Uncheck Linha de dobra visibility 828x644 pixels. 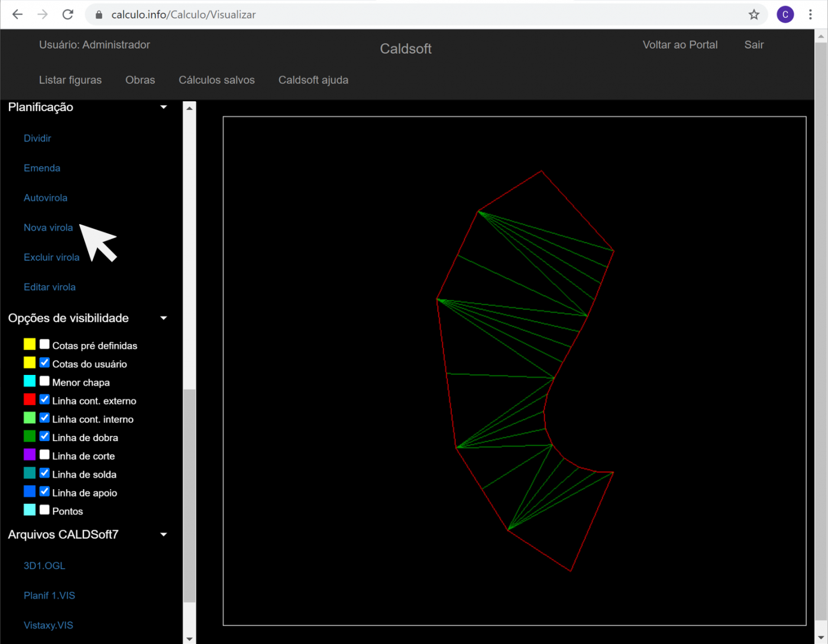pos(44,436)
